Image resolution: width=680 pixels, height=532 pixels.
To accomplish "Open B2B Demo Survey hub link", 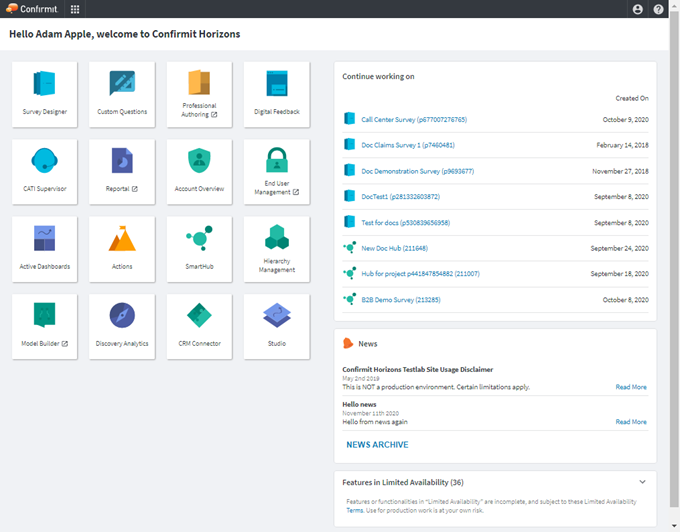I will click(401, 300).
